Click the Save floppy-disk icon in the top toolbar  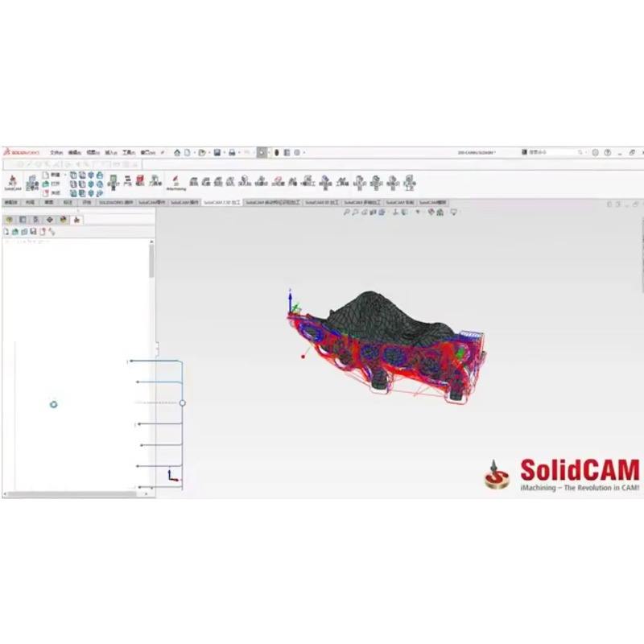click(x=217, y=153)
